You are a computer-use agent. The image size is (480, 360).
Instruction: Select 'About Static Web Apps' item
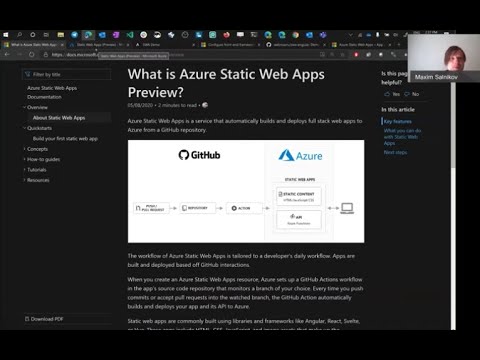click(x=59, y=118)
